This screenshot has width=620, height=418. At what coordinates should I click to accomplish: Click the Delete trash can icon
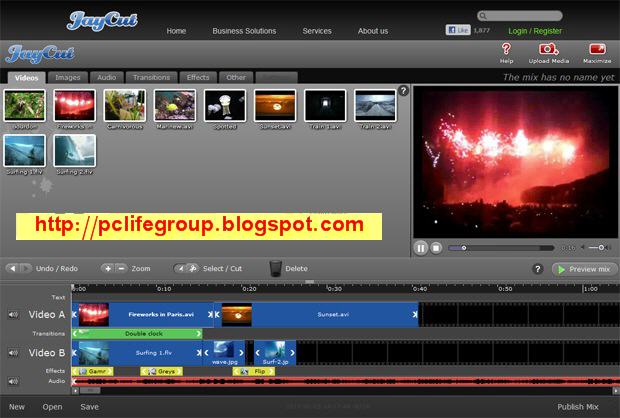click(276, 268)
